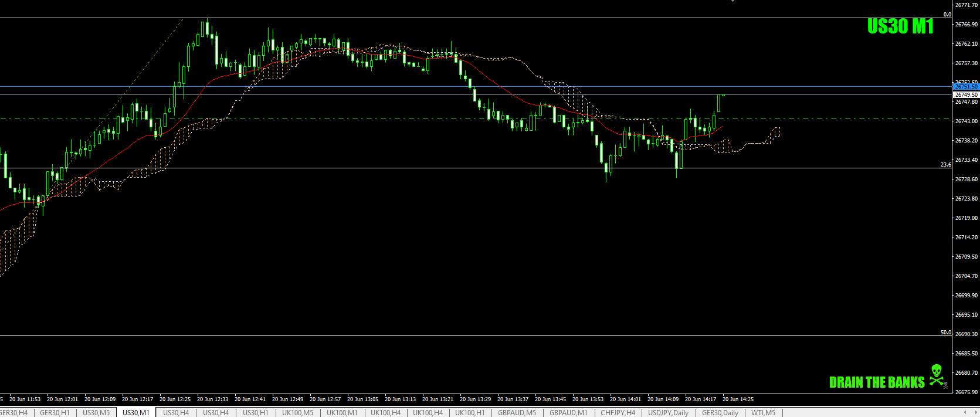Viewport: 980px width, 417px height.
Task: Switch to the UK100,M1 chart tab
Action: [342, 413]
